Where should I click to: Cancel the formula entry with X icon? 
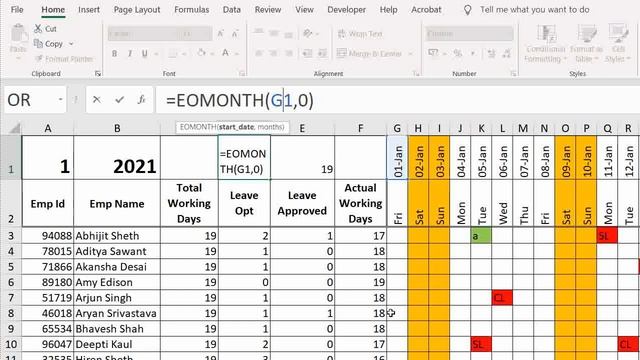[97, 100]
